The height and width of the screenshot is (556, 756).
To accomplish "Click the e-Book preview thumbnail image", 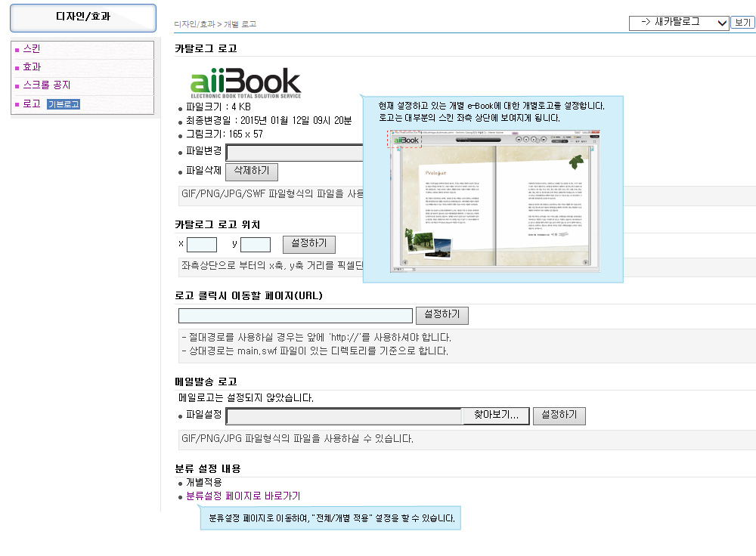I will [x=493, y=201].
